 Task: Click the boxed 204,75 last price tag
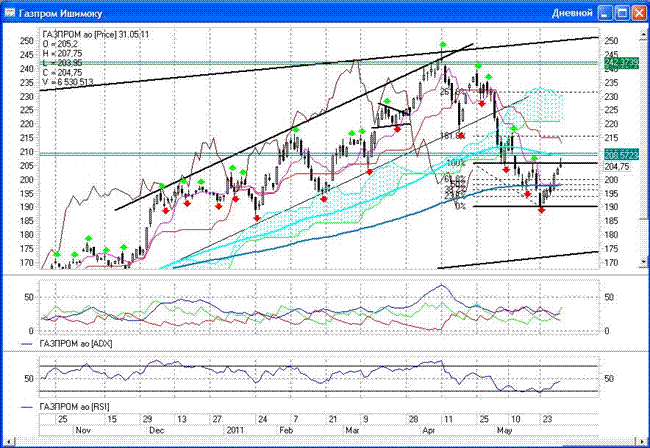[x=616, y=167]
